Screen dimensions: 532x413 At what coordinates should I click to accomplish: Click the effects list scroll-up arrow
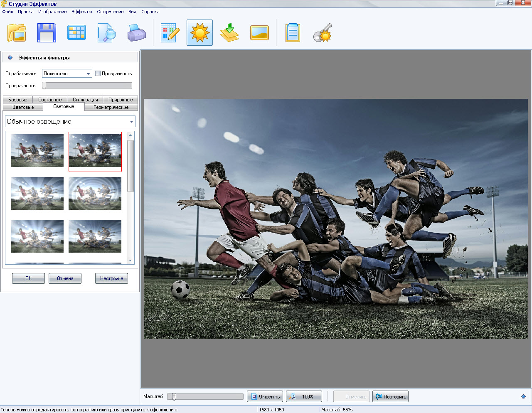pyautogui.click(x=131, y=135)
